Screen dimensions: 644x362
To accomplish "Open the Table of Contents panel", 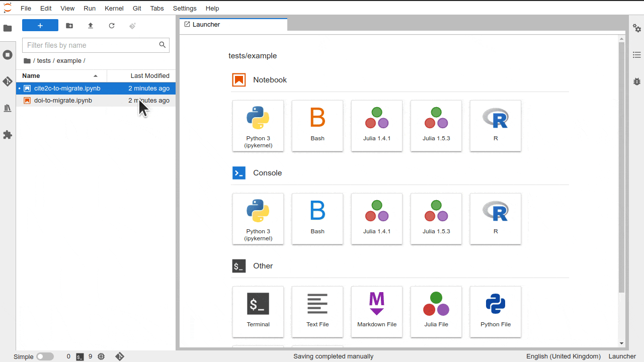I will point(637,55).
